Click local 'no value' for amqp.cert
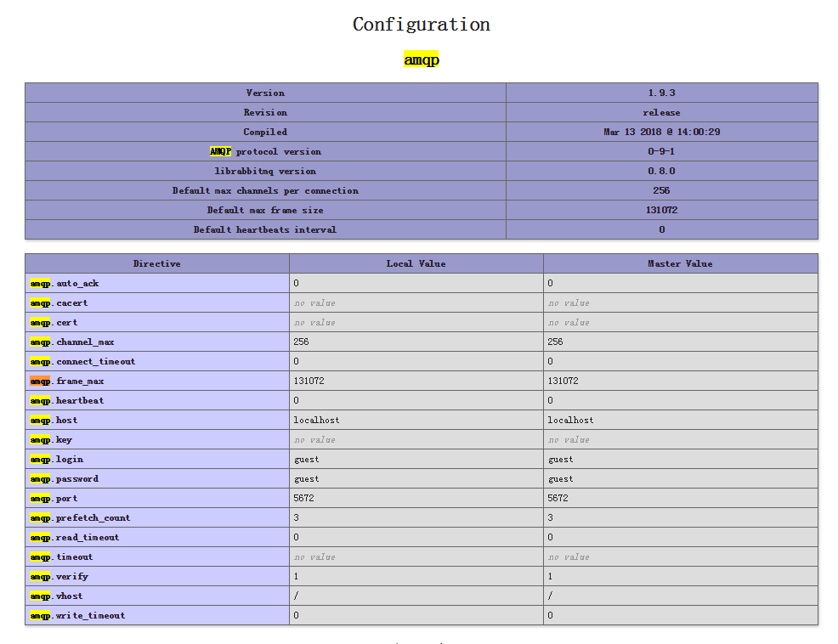838x644 pixels. tap(314, 323)
